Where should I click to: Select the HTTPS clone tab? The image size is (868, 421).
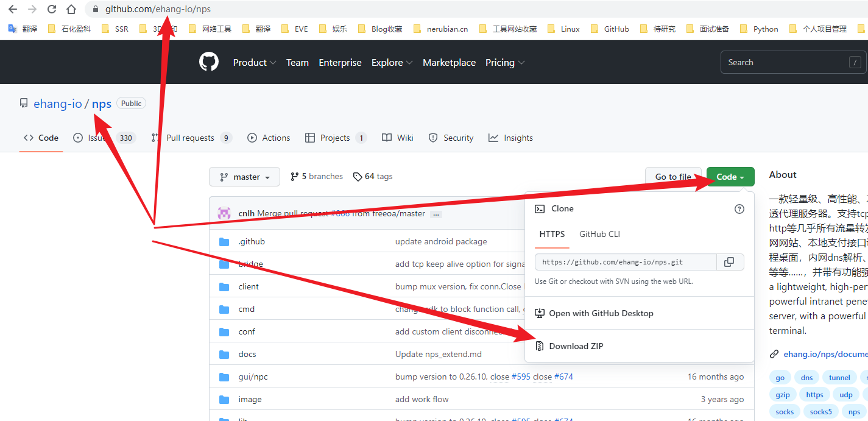(x=552, y=234)
